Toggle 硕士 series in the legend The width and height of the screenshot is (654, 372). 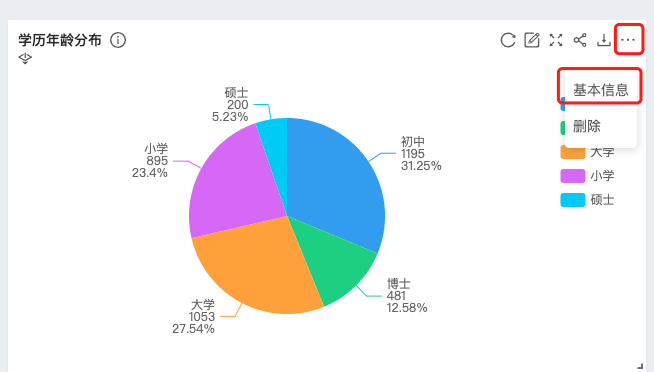(587, 200)
